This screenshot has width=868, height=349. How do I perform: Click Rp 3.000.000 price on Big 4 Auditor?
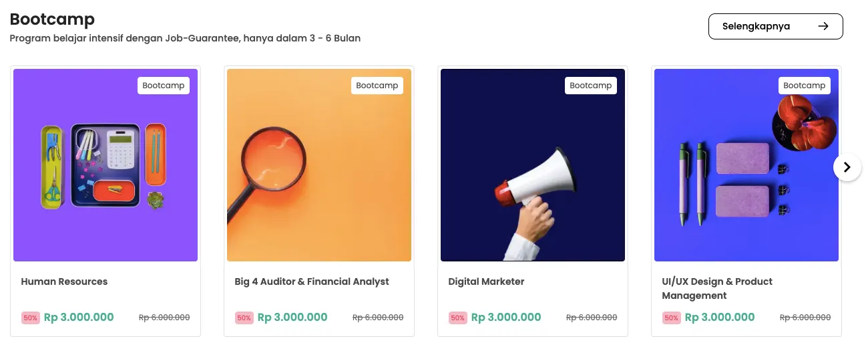292,318
